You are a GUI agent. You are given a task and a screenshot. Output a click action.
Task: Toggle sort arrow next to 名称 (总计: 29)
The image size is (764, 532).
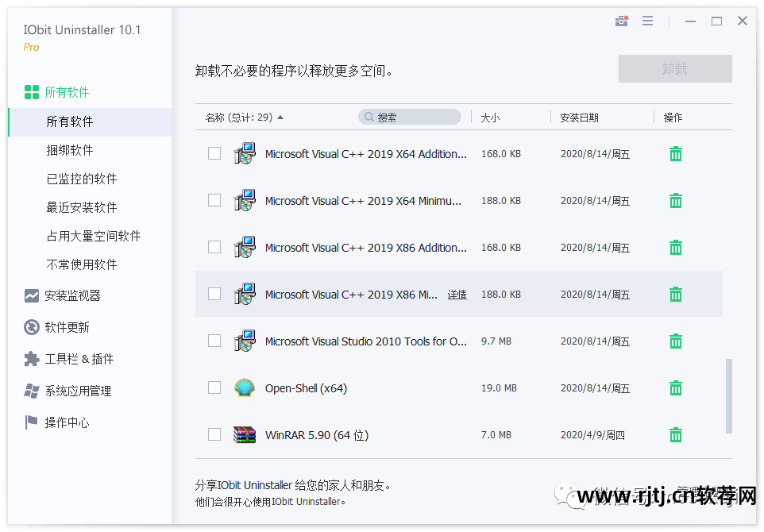pyautogui.click(x=280, y=118)
